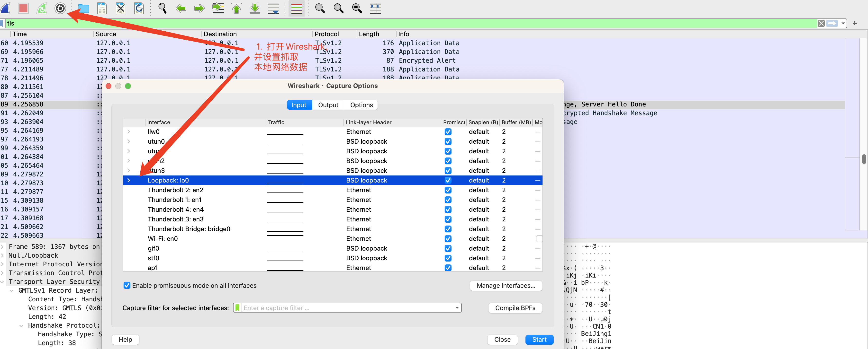This screenshot has height=349, width=868.
Task: Start capture with the shark fin icon
Action: coord(5,8)
